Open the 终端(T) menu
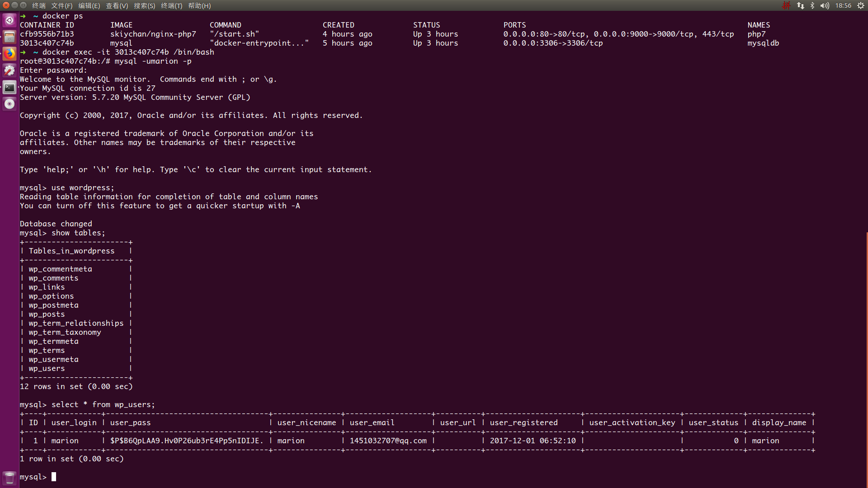 click(x=171, y=5)
